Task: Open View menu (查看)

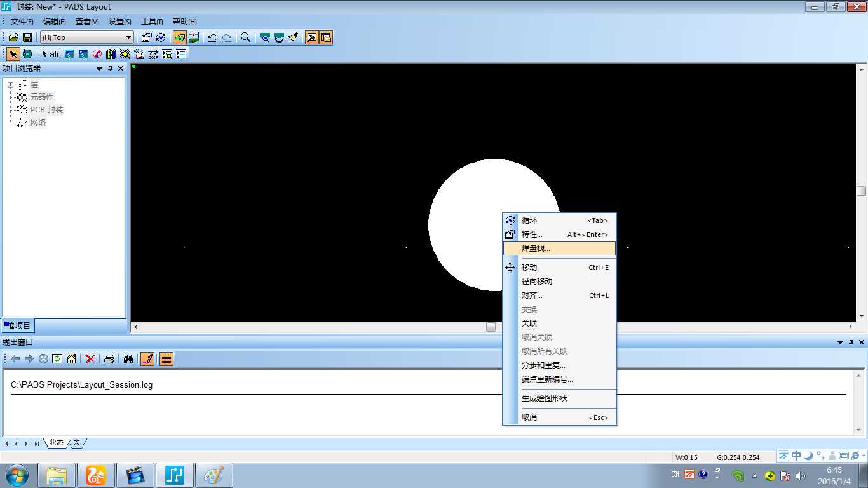Action: click(87, 22)
